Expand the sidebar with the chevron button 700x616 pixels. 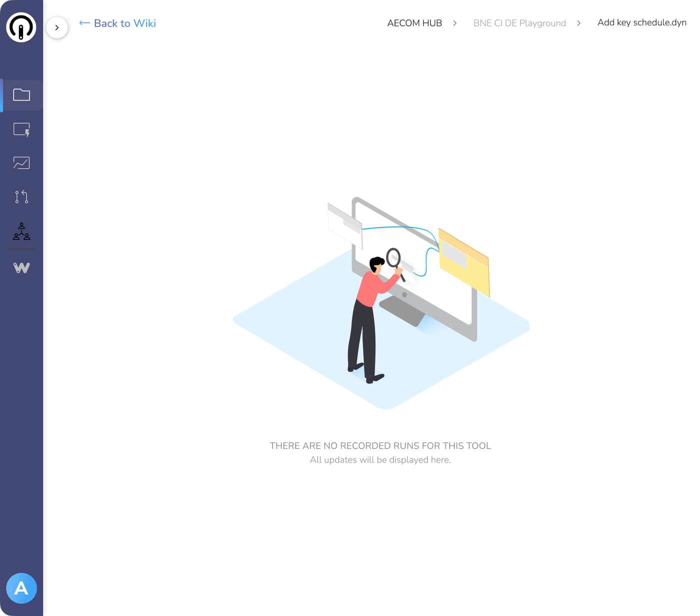point(57,27)
